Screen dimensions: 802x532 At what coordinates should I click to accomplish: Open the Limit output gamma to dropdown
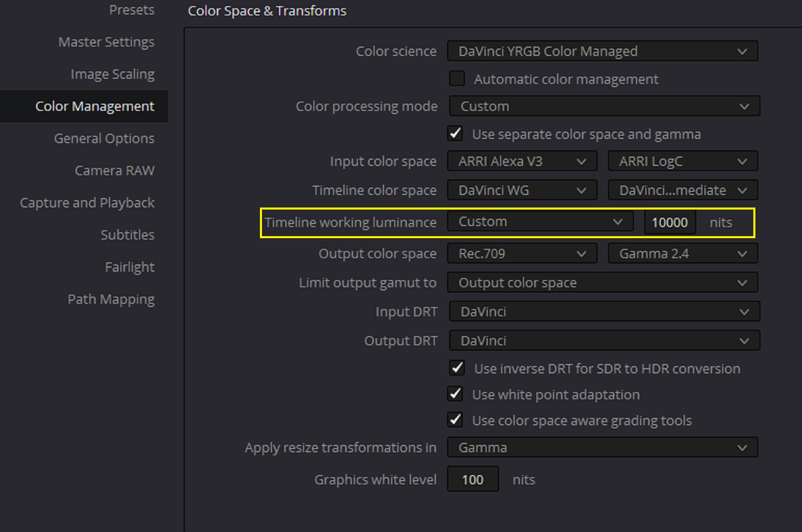602,283
